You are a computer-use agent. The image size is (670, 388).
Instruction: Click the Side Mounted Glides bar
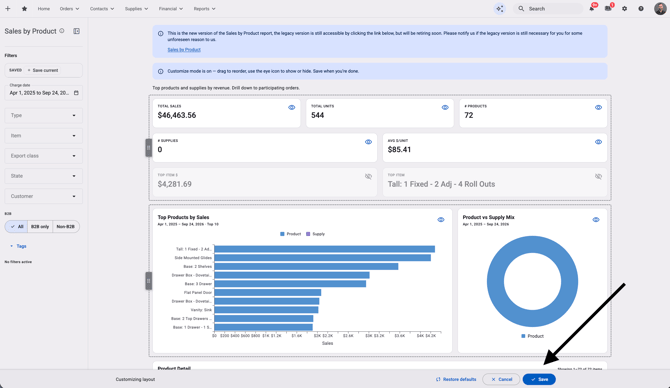(x=323, y=258)
